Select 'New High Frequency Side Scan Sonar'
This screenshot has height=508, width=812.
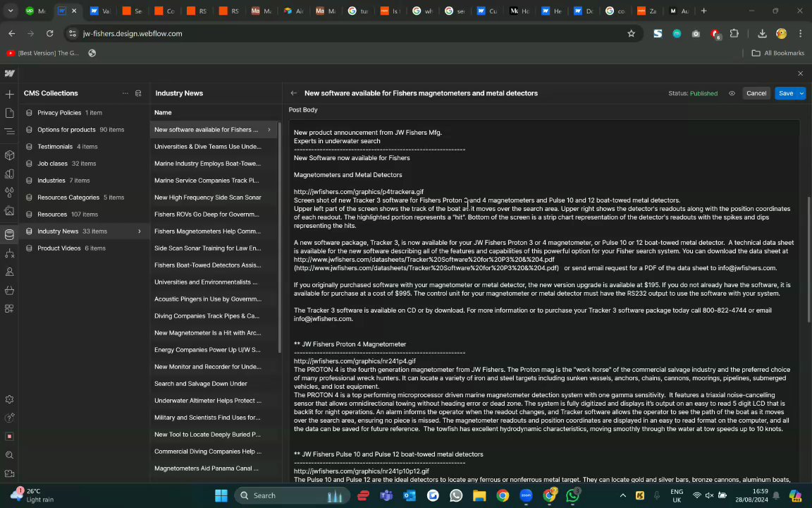pyautogui.click(x=214, y=198)
